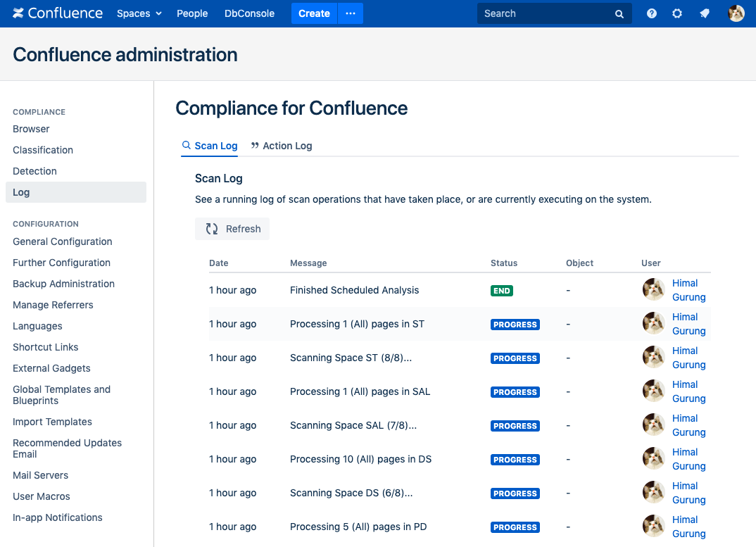Click the three-dots button beside Create

(x=351, y=13)
